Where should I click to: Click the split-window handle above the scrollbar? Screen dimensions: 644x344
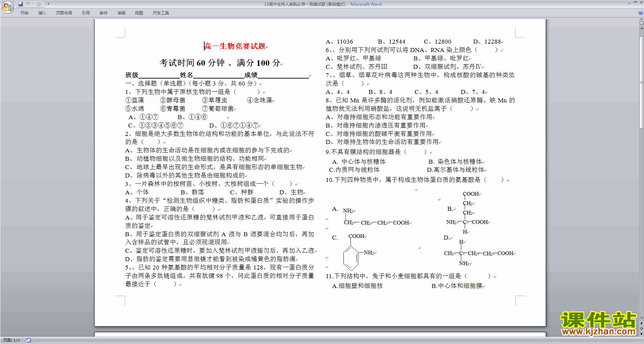coord(642,19)
